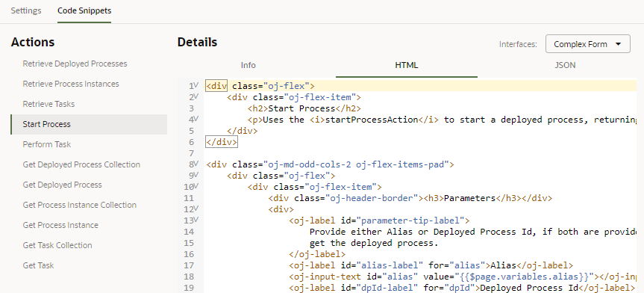This screenshot has width=644, height=293.
Task: Choose the Get Deployed Process action
Action: pos(63,185)
